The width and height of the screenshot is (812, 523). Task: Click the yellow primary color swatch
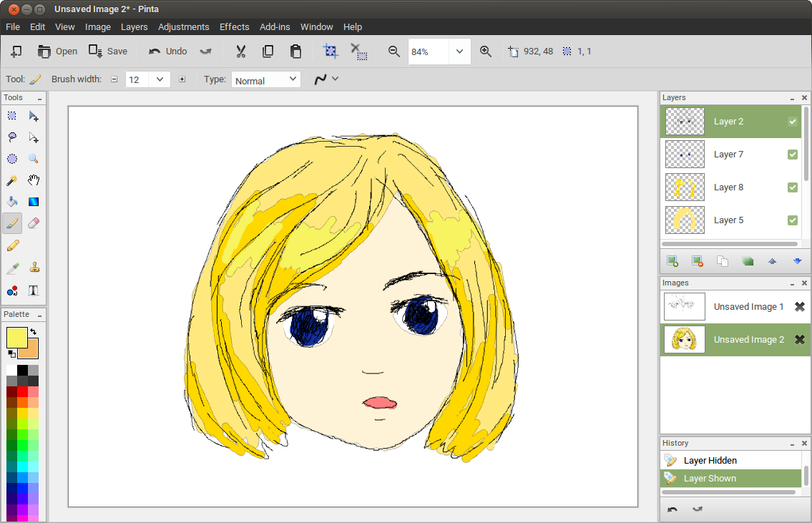pos(16,337)
